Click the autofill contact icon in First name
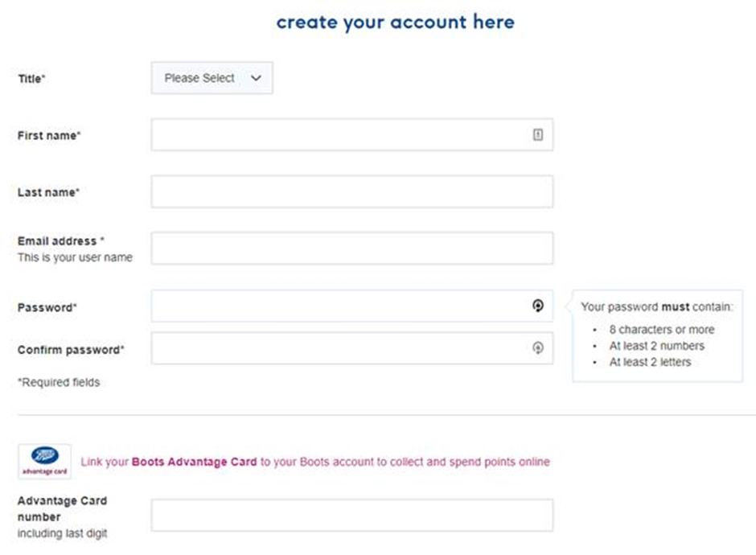 [x=537, y=135]
